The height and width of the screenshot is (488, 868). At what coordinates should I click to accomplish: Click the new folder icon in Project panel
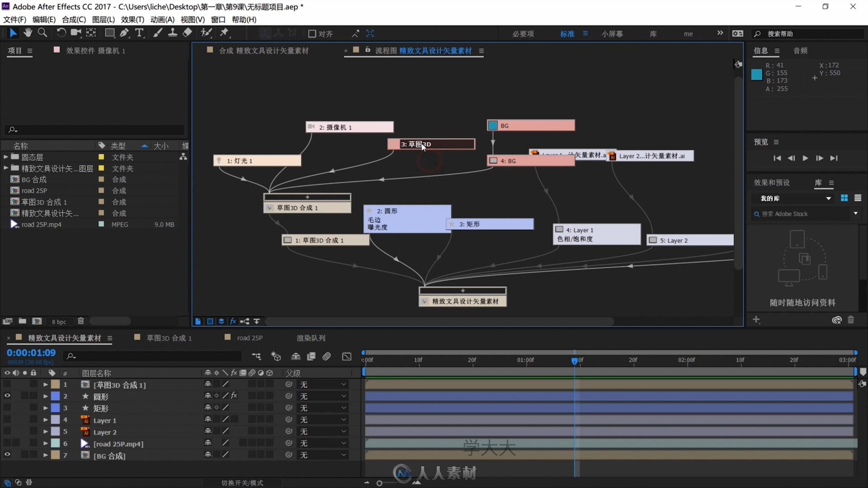point(22,321)
